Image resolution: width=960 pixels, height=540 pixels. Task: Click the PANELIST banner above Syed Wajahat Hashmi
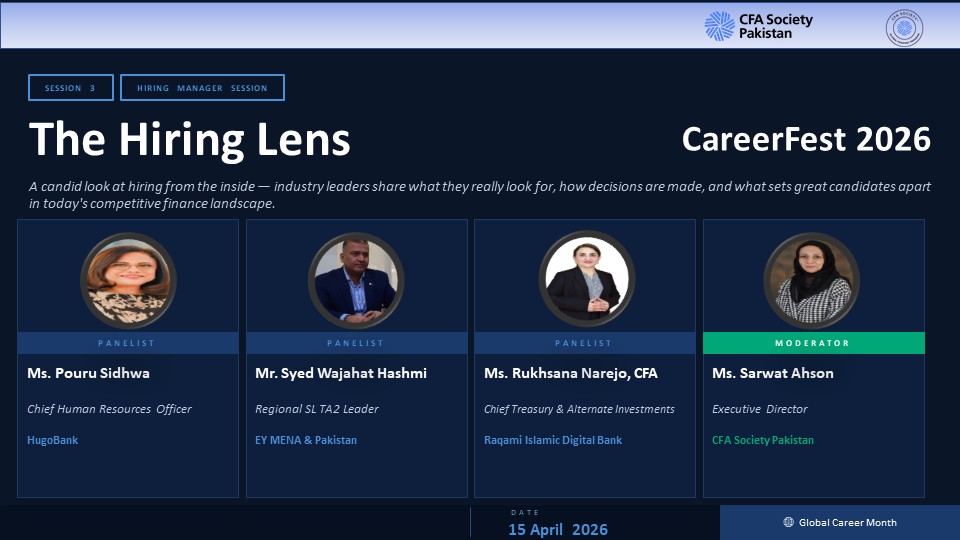click(356, 343)
